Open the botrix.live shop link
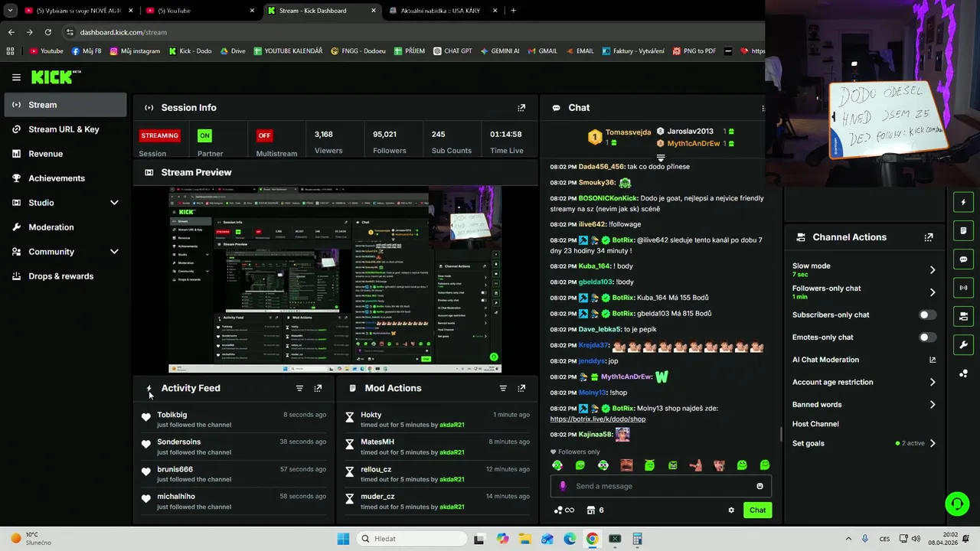Screen dimensions: 980x551 (598, 419)
